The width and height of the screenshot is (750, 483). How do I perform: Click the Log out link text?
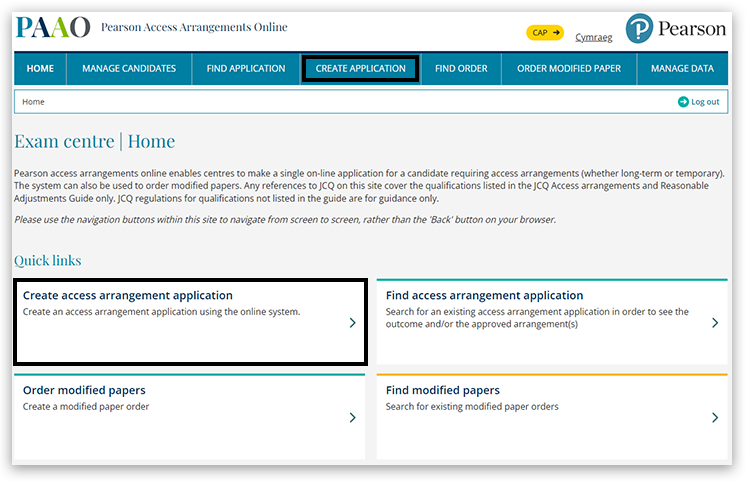[705, 102]
